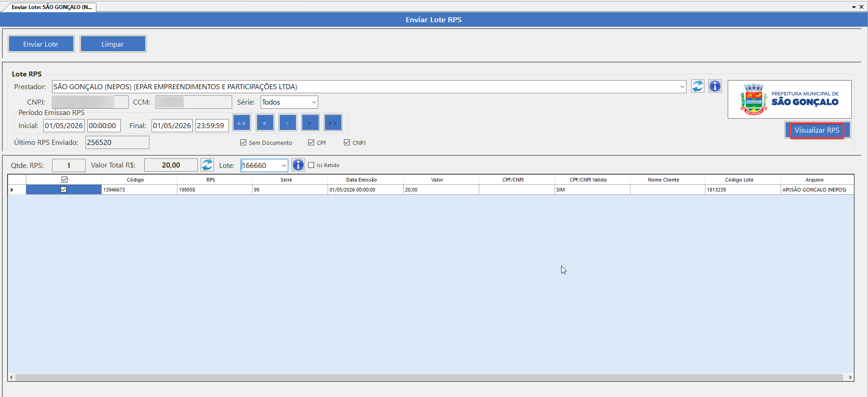Click the horizontal scrollbar left arrow
Image resolution: width=868 pixels, height=397 pixels.
pos(12,377)
